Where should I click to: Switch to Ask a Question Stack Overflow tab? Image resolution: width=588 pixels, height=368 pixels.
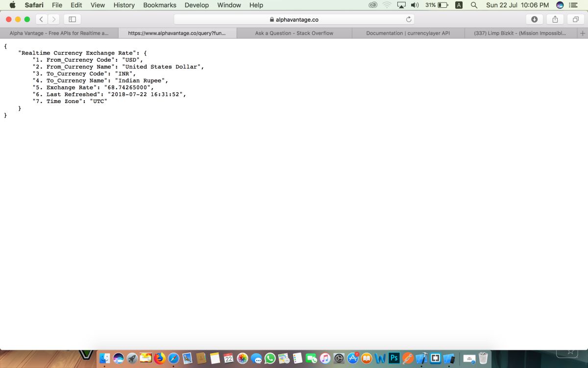point(294,33)
